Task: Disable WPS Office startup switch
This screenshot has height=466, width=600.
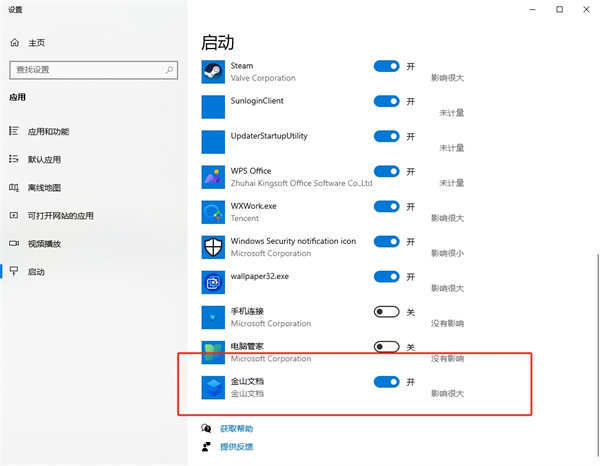Action: 386,171
